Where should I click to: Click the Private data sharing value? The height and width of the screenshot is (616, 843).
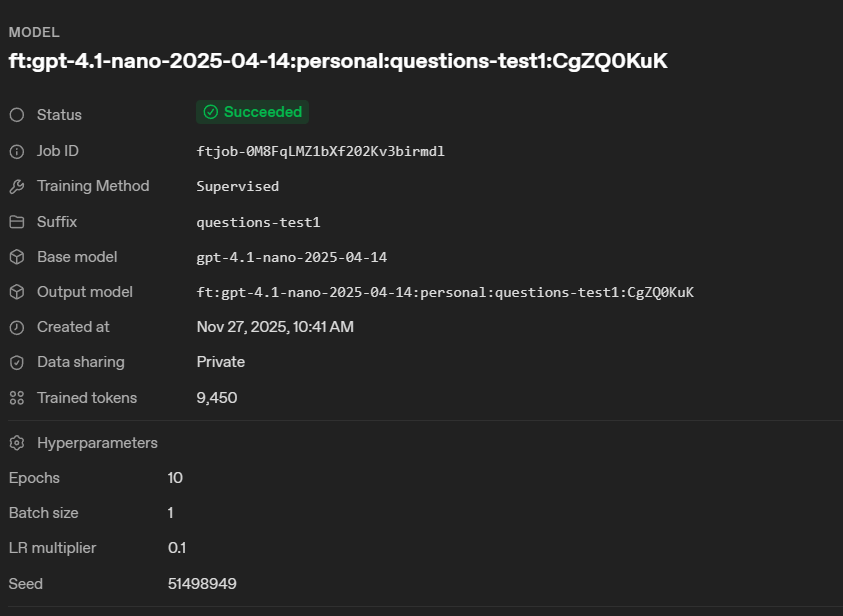point(220,362)
